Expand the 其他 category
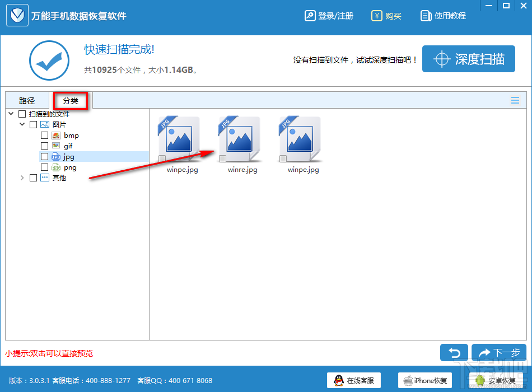Screen dimensions: 532x392 click(x=22, y=178)
